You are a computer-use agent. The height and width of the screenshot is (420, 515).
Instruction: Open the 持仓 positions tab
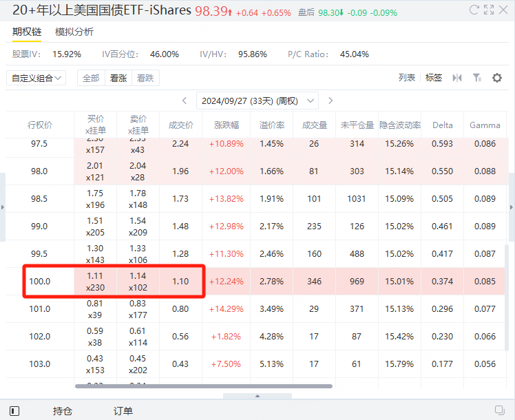click(63, 411)
